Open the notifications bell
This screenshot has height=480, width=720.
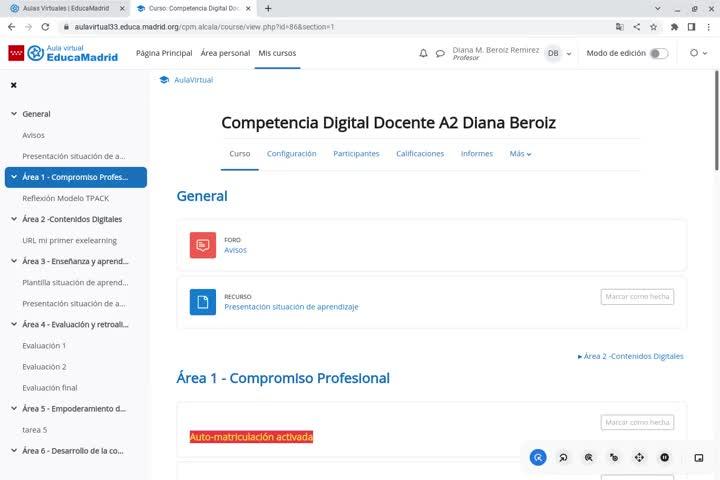coord(423,53)
